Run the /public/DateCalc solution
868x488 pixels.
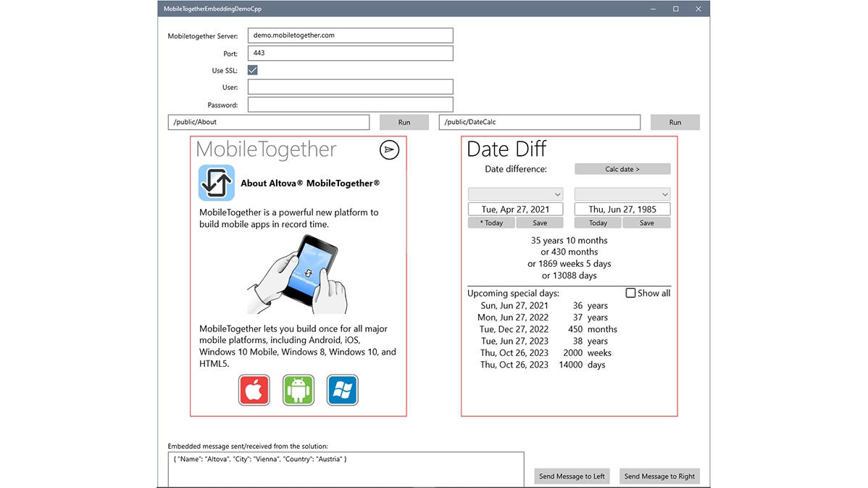click(x=675, y=123)
